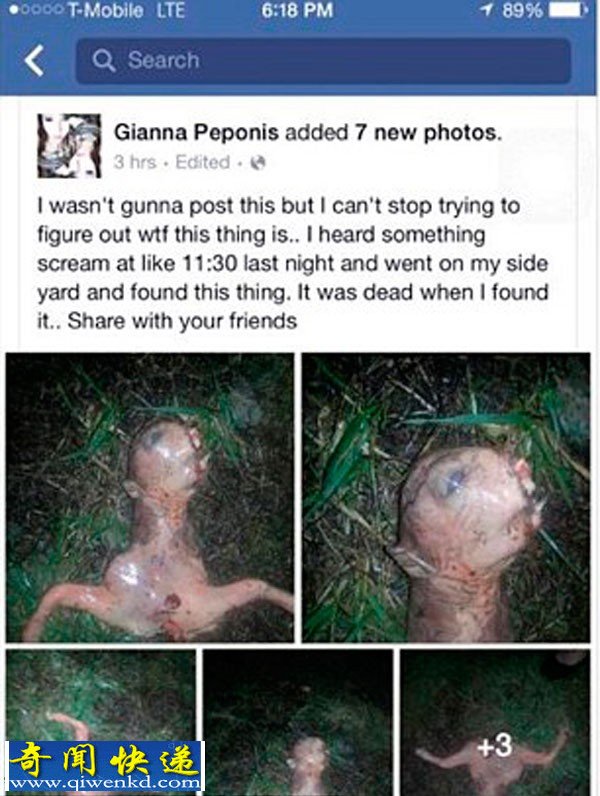Open the bottom-left small photo thumbnail
This screenshot has height=796, width=600.
coord(101,722)
